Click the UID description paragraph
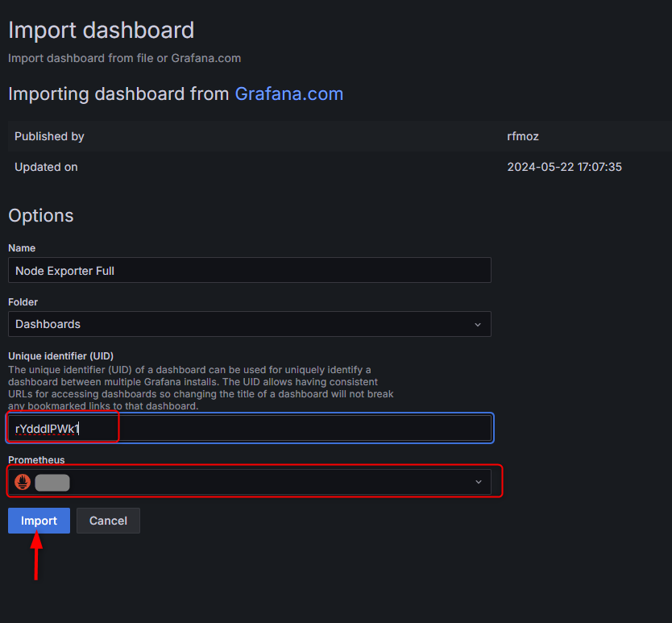This screenshot has height=623, width=672. click(201, 388)
